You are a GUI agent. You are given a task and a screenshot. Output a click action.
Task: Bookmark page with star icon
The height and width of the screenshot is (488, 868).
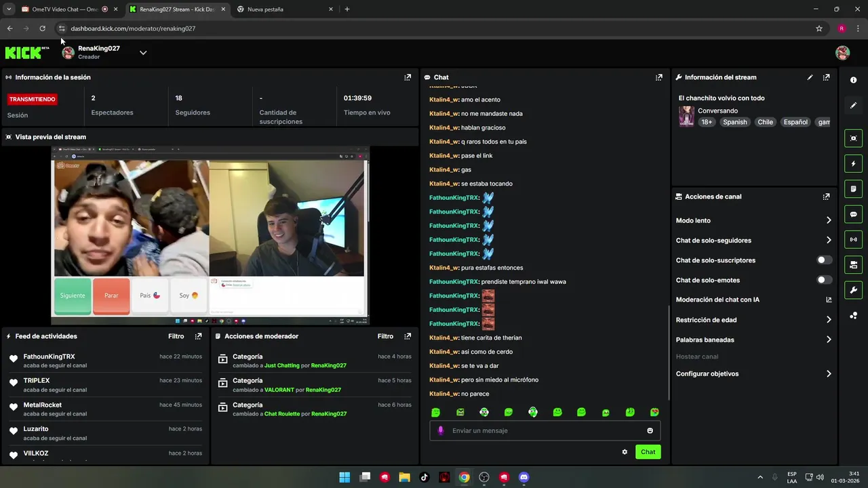(x=819, y=28)
